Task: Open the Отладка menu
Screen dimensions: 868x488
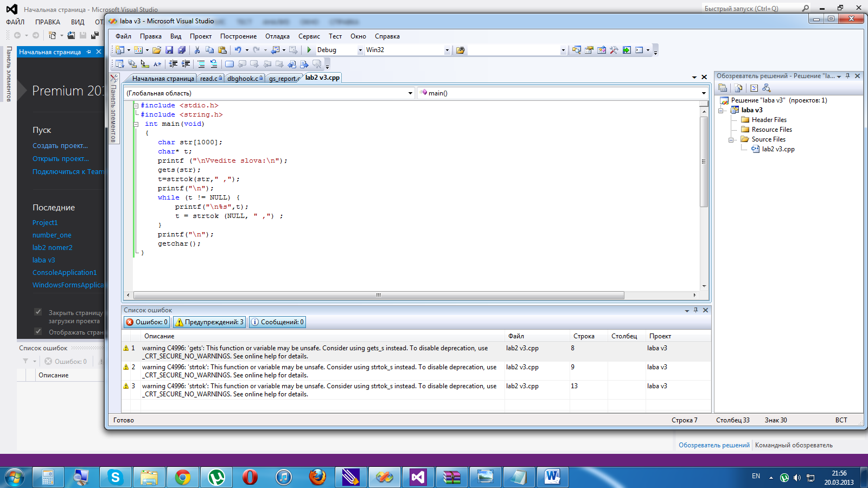Action: pos(277,36)
